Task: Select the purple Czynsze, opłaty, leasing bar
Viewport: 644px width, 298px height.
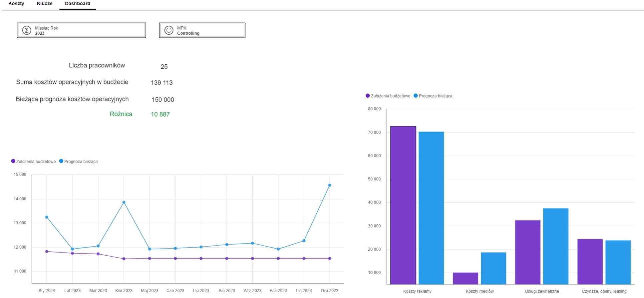Action: click(590, 262)
